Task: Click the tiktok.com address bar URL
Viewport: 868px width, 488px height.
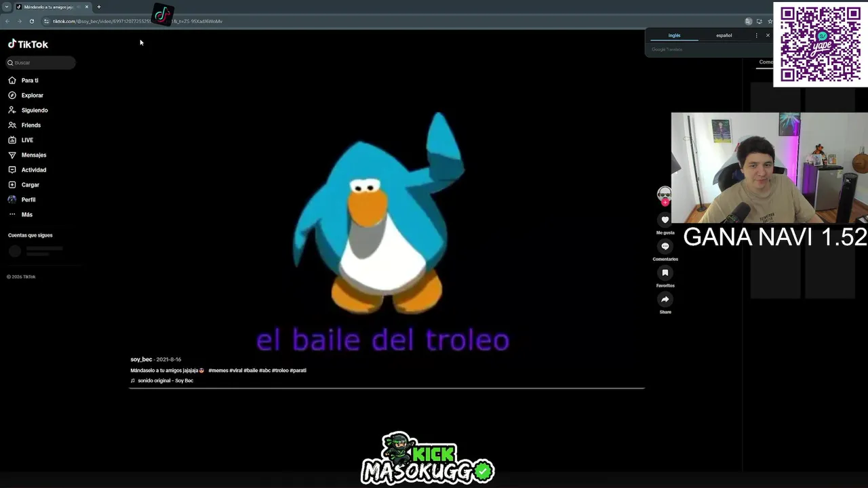Action: 138,21
